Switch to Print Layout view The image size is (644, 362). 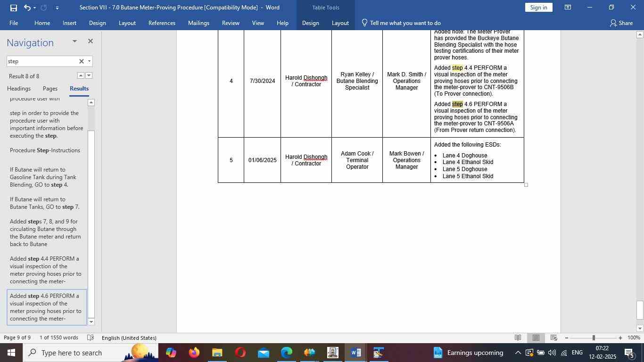point(536,337)
